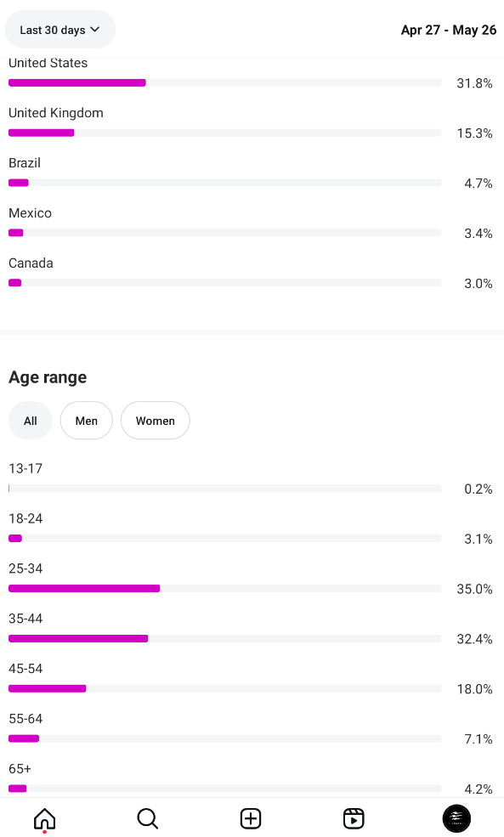The width and height of the screenshot is (504, 837).
Task: Select the All age filter
Action: tap(31, 421)
